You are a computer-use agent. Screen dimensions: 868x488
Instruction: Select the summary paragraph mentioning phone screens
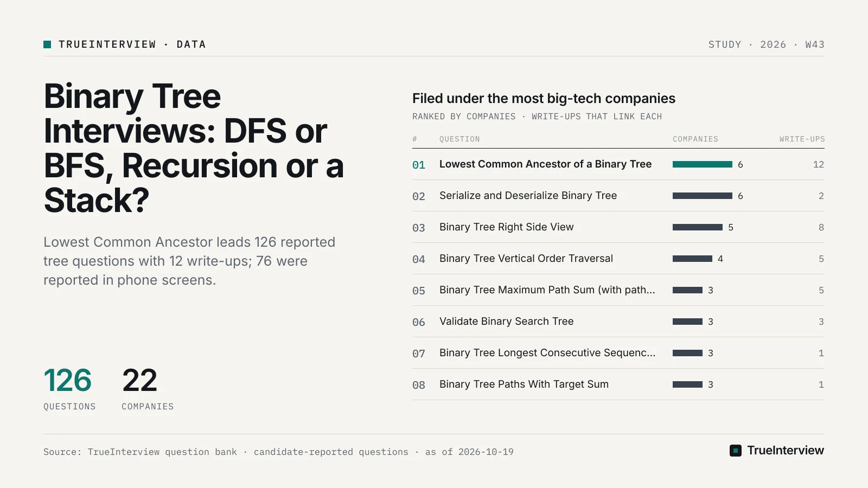pos(189,261)
